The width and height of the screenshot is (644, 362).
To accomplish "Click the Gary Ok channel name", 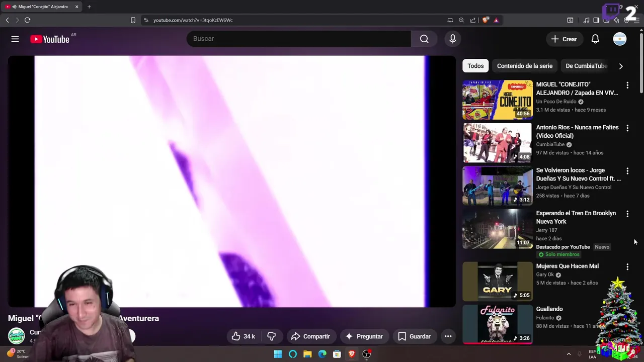I will (x=545, y=275).
